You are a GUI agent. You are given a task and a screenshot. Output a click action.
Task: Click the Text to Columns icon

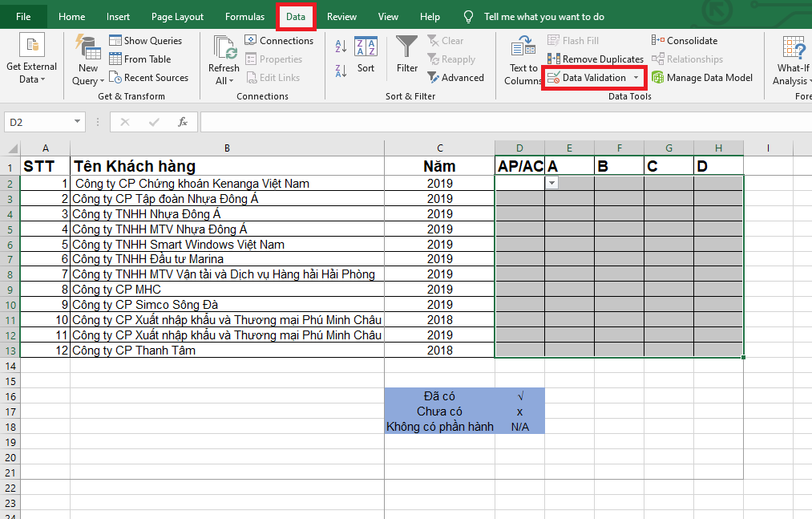(523, 60)
